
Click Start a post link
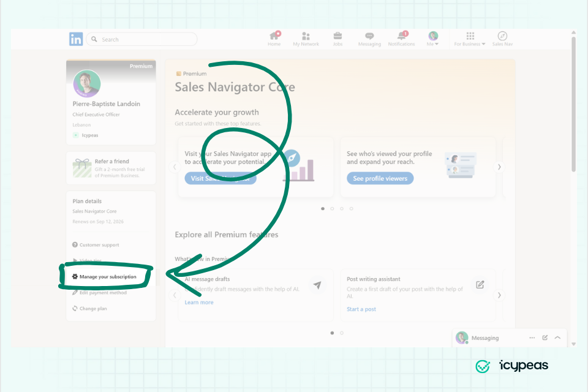(361, 309)
